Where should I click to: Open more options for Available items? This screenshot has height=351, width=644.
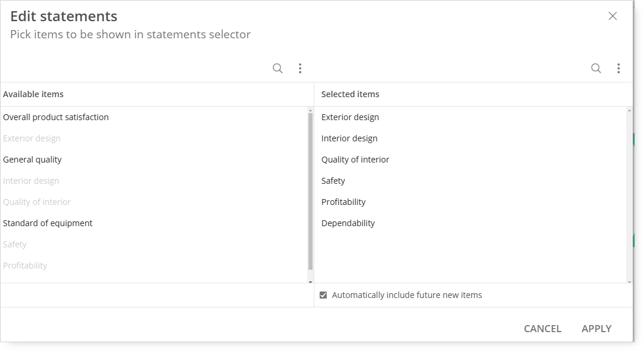coord(300,68)
